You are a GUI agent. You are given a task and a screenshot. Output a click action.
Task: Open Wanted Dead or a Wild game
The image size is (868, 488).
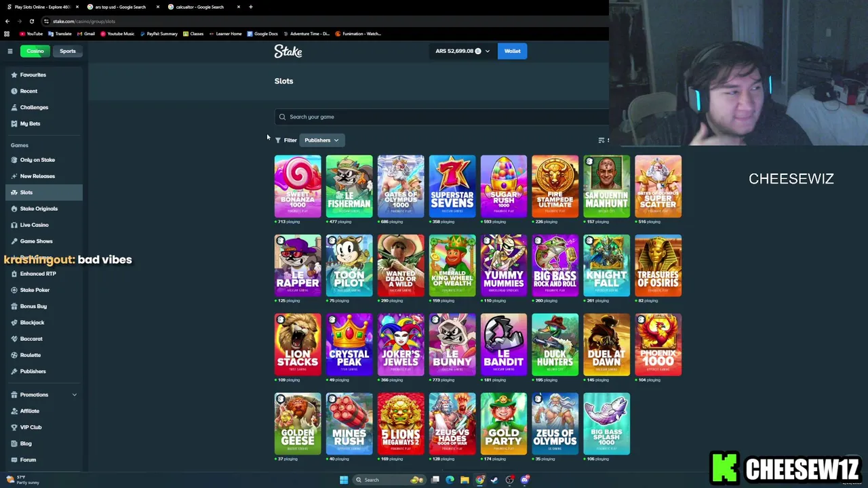(401, 266)
